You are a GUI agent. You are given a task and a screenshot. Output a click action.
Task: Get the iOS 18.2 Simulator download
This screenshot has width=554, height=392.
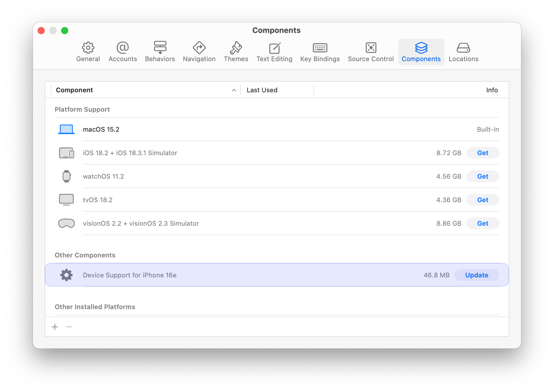[x=483, y=153]
